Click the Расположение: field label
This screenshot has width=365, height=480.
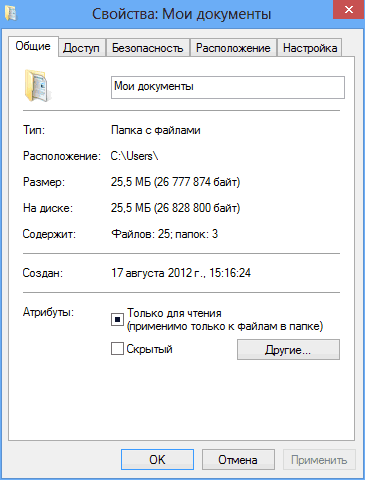click(62, 156)
